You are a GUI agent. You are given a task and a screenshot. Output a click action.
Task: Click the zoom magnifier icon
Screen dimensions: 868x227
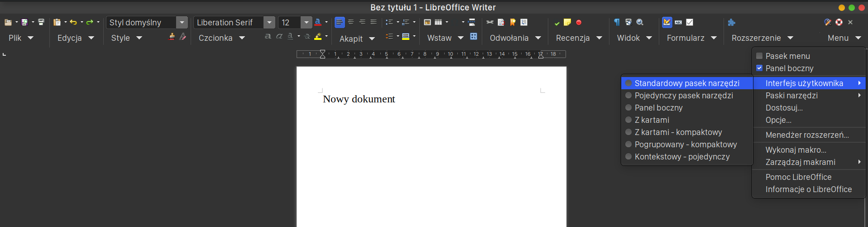pyautogui.click(x=640, y=22)
